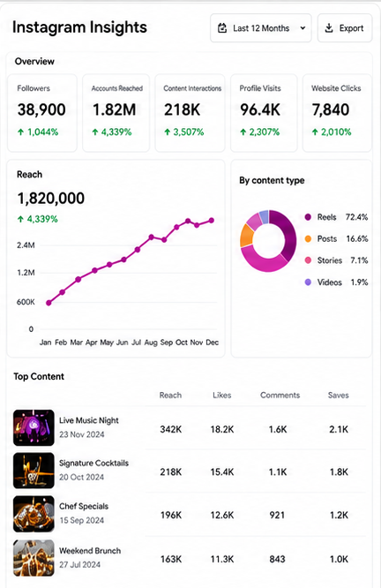Open the Content Interactions overview card
This screenshot has height=588, width=381.
[x=190, y=113]
